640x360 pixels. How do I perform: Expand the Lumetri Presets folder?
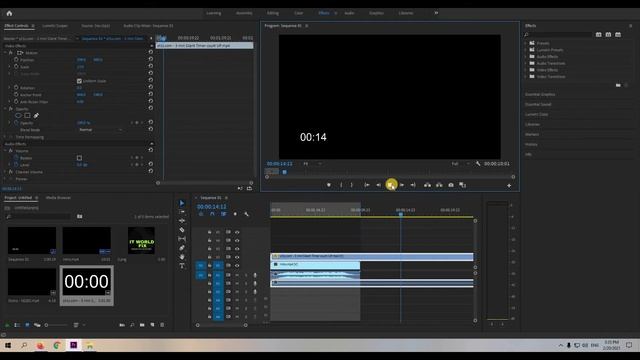pyautogui.click(x=526, y=50)
